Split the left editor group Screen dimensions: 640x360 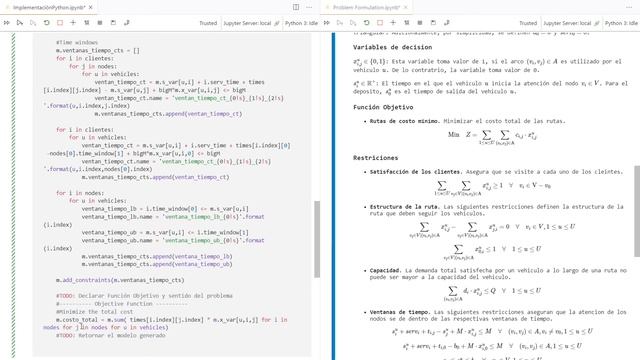pos(296,7)
